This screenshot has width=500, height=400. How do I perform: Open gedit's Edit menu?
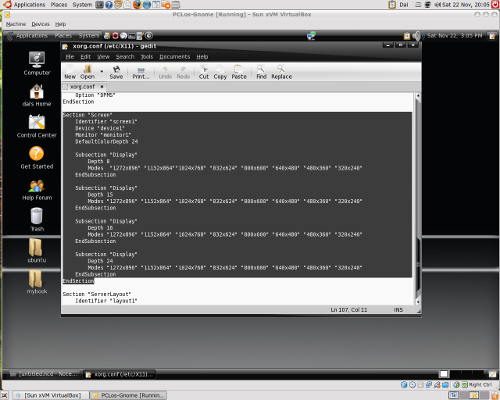tap(85, 57)
